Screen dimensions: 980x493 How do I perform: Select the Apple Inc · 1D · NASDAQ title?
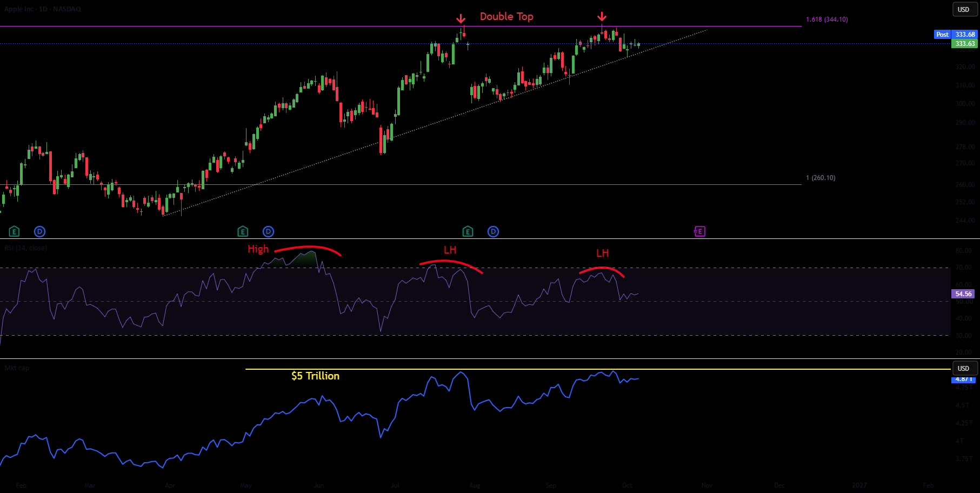(43, 9)
